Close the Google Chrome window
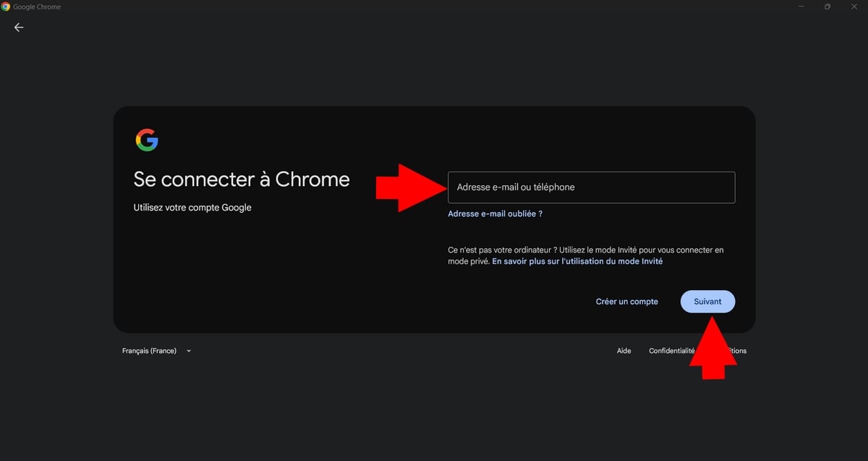The height and width of the screenshot is (461, 868). [854, 7]
